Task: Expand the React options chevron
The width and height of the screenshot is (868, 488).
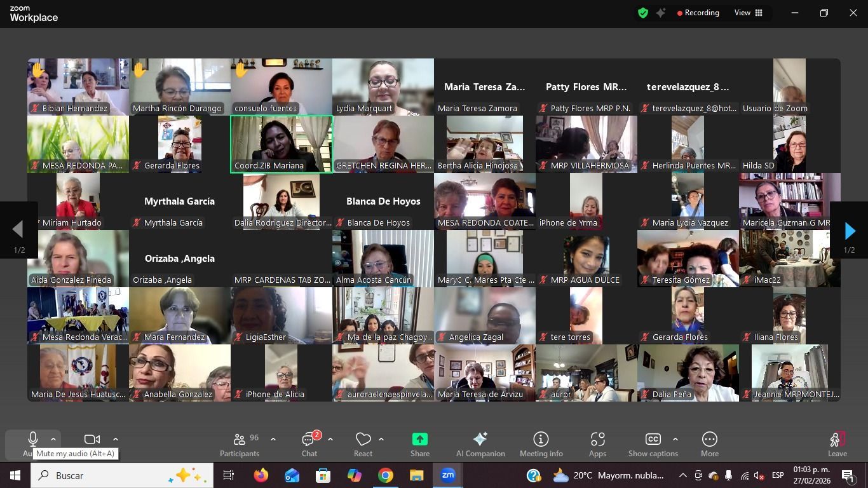Action: coord(381,439)
